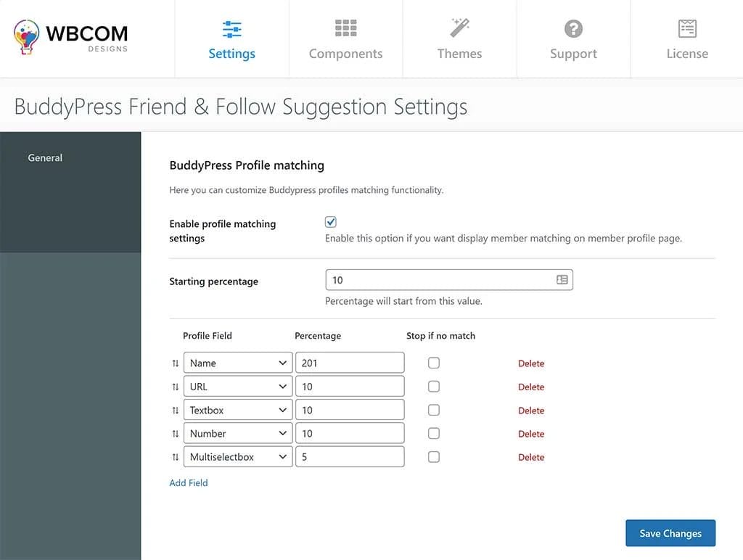Save the changes with Save Changes button
Image resolution: width=743 pixels, height=560 pixels.
pos(670,533)
